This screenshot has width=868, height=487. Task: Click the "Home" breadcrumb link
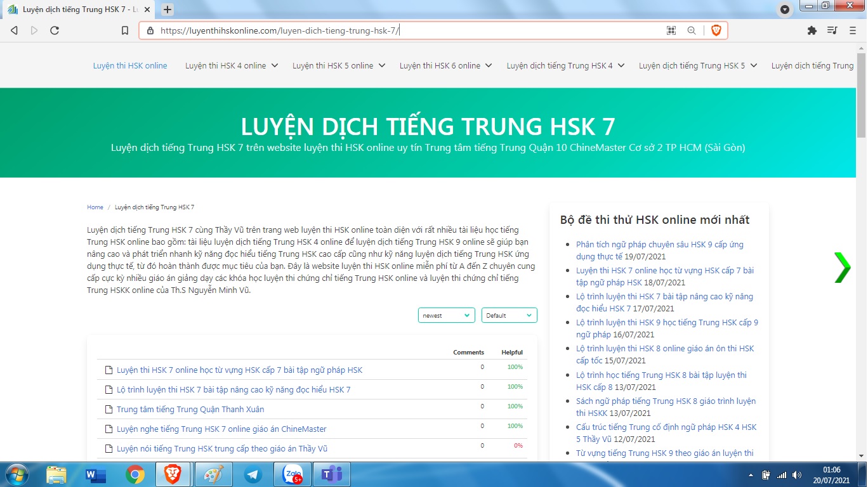pyautogui.click(x=95, y=207)
